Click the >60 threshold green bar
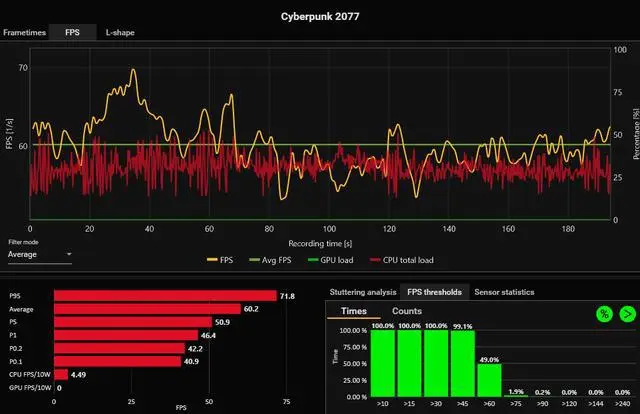640x414 pixels. pyautogui.click(x=489, y=380)
